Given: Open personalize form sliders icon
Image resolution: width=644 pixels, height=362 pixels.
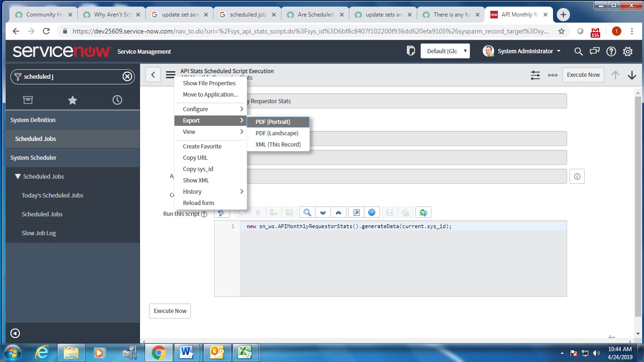Looking at the screenshot, I should 535,75.
